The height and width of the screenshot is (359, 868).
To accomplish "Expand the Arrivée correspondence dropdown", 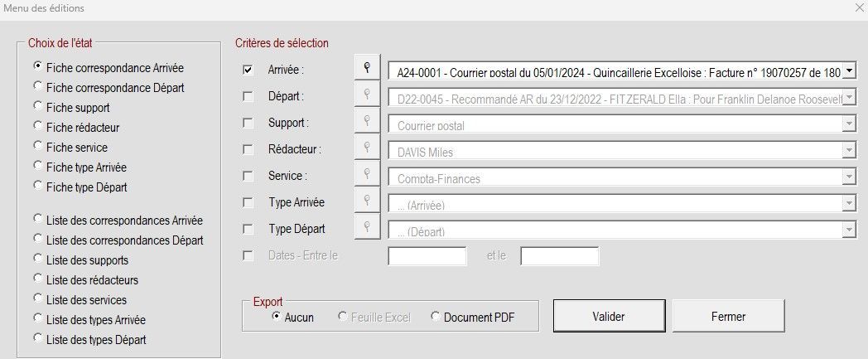I will [849, 71].
